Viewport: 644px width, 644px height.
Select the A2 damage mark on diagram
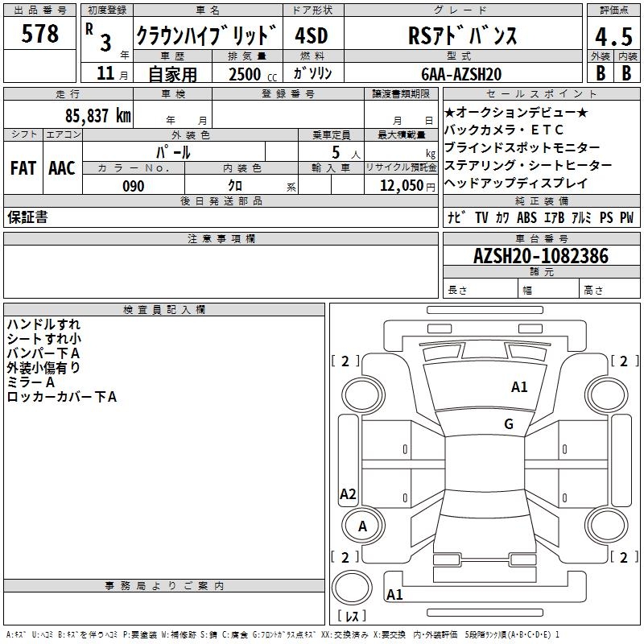348,494
